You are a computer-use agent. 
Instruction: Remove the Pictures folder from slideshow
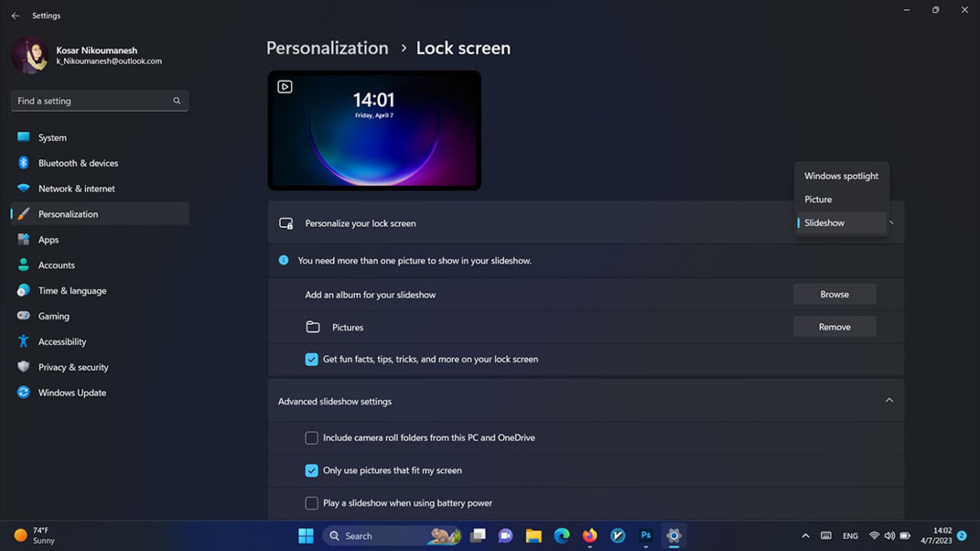point(834,327)
